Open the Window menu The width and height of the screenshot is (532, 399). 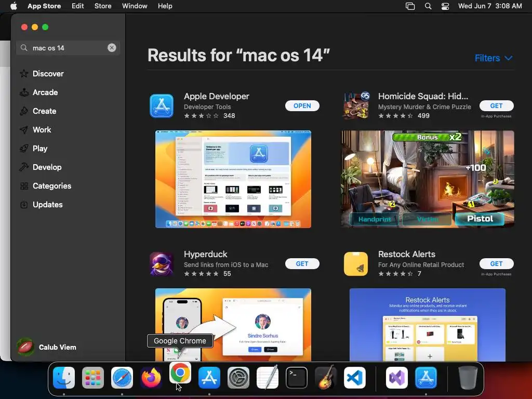coord(135,6)
